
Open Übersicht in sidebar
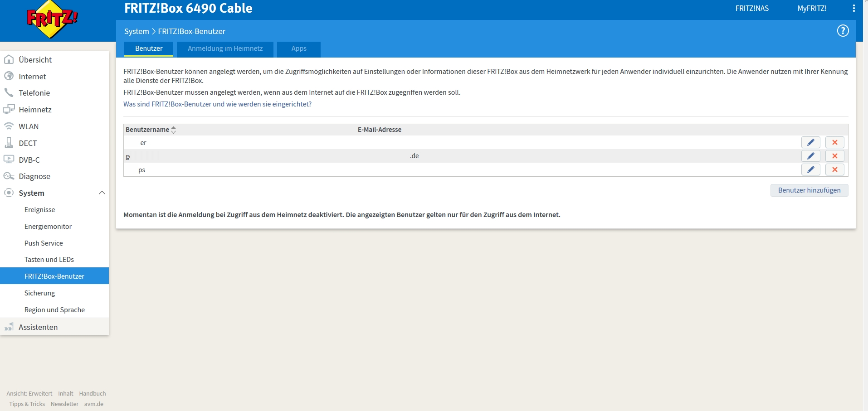point(35,60)
